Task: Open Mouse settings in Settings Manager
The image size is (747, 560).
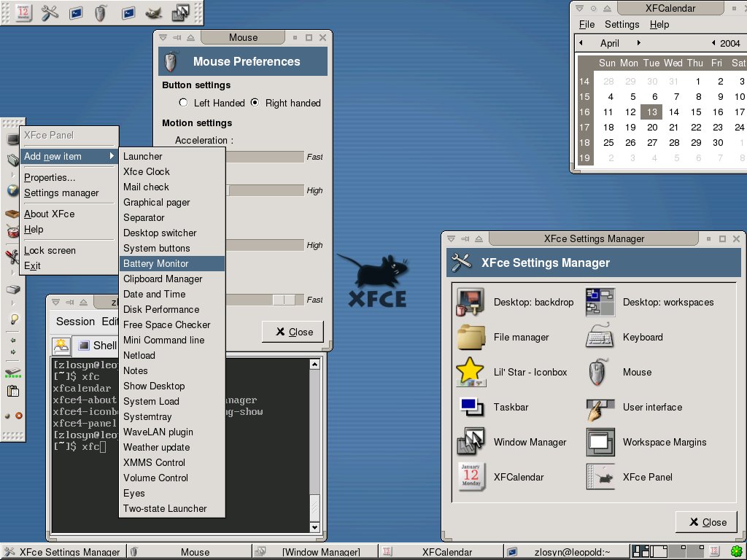Action: (x=619, y=372)
